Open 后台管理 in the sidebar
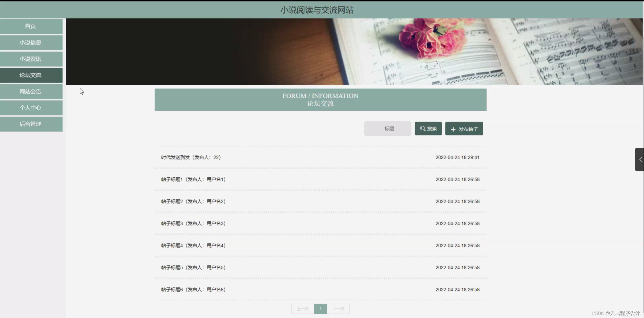The image size is (644, 318). 31,124
